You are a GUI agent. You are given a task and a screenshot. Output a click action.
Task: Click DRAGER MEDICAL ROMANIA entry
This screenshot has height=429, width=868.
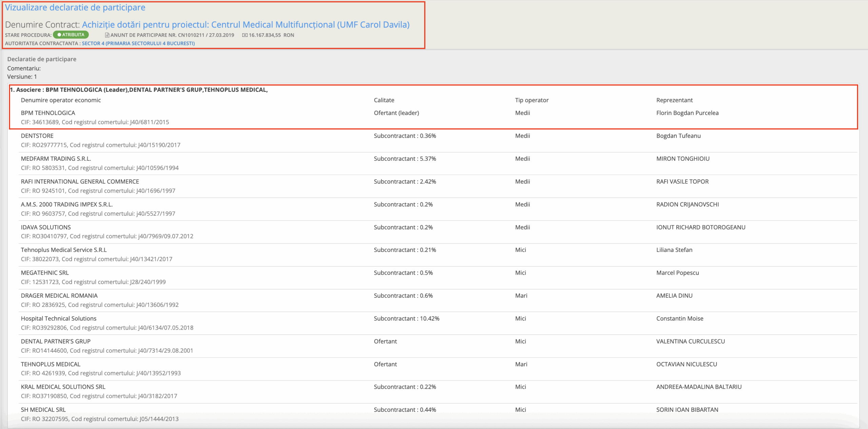[59, 296]
